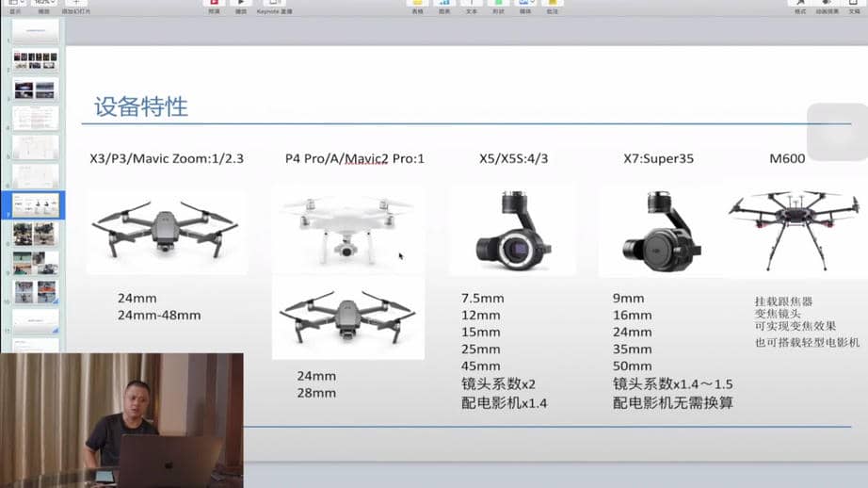Select slide 8 thumbnail in navigator

tap(35, 234)
